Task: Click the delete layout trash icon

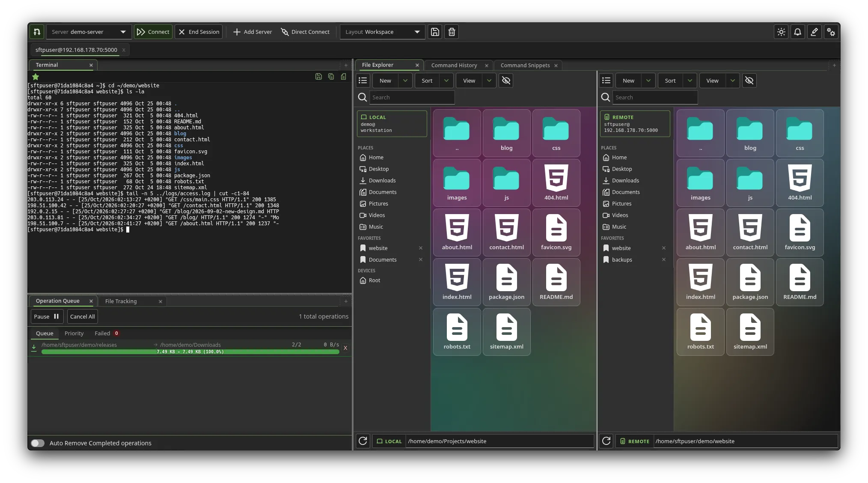Action: (x=452, y=32)
